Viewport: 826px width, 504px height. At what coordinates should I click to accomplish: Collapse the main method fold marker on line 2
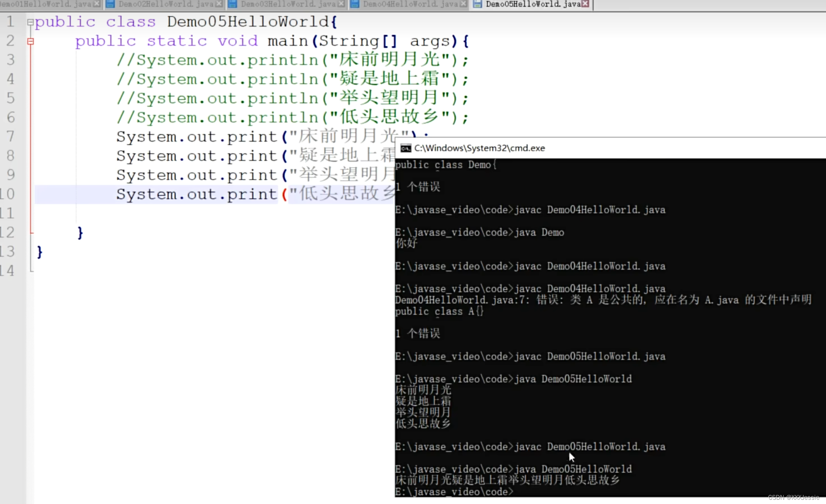coord(30,41)
